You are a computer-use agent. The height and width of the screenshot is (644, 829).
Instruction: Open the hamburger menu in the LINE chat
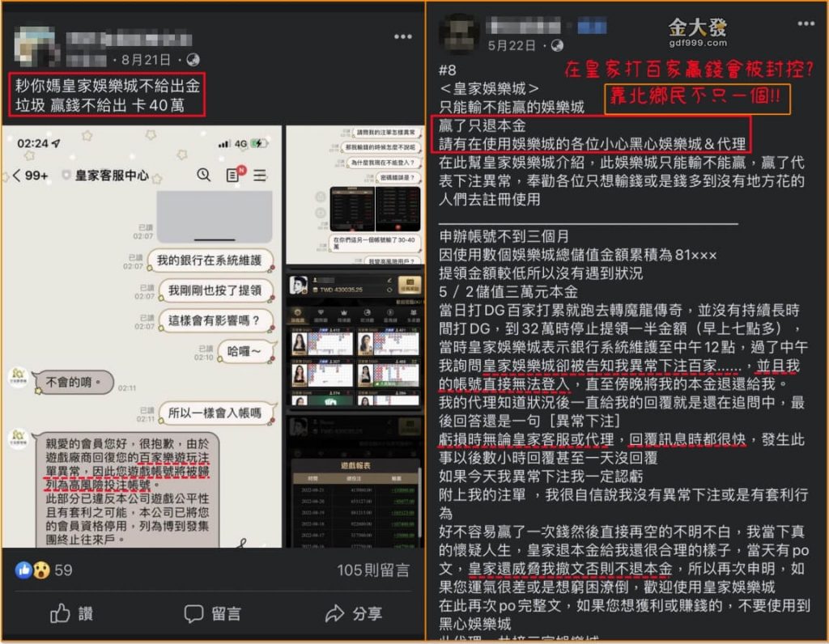260,175
